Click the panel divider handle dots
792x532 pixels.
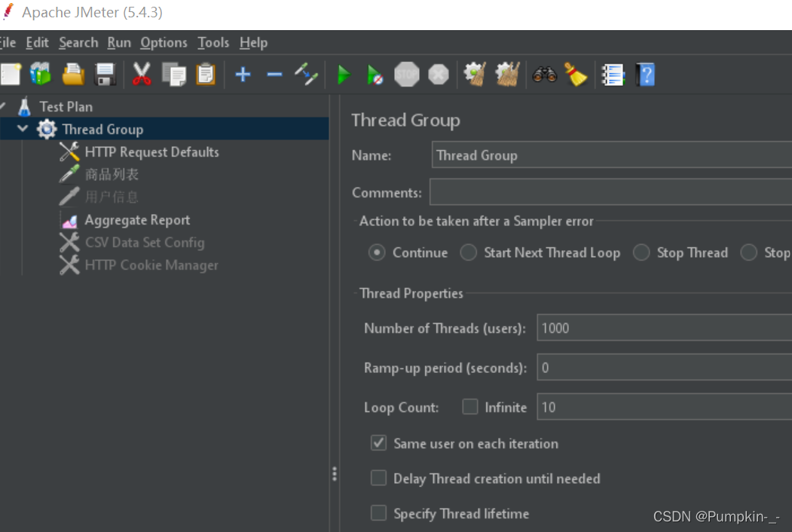(335, 473)
